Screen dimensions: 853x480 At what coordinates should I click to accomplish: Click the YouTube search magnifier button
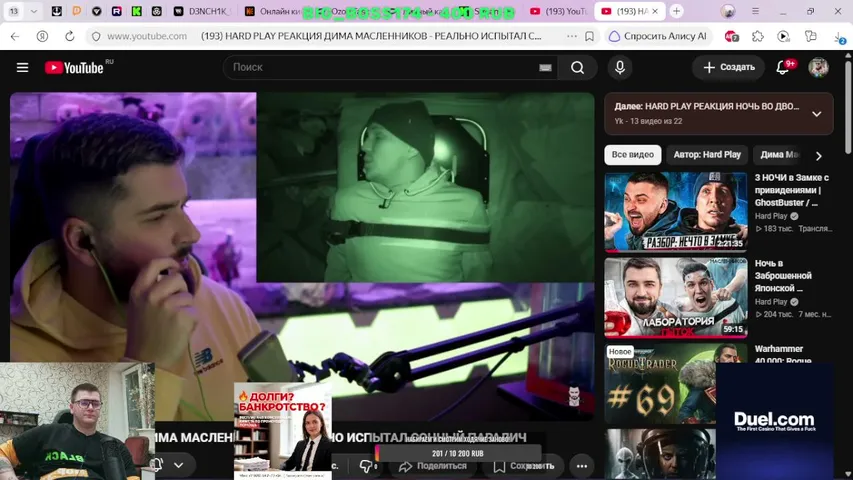pos(577,67)
